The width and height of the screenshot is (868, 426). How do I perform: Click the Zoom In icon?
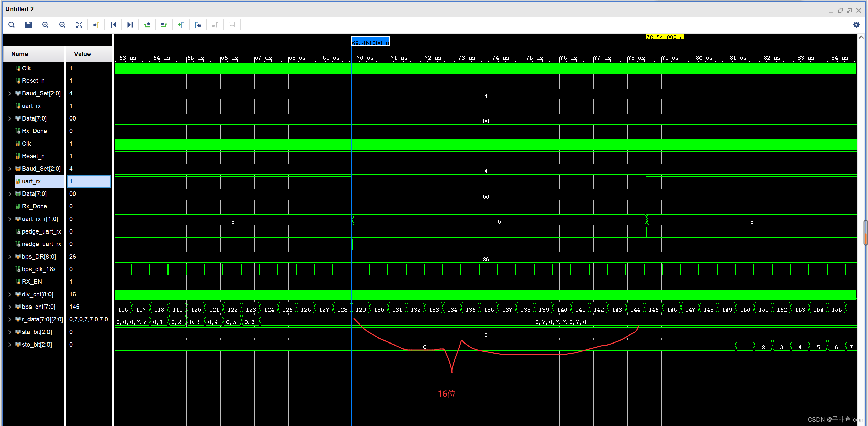tap(45, 25)
